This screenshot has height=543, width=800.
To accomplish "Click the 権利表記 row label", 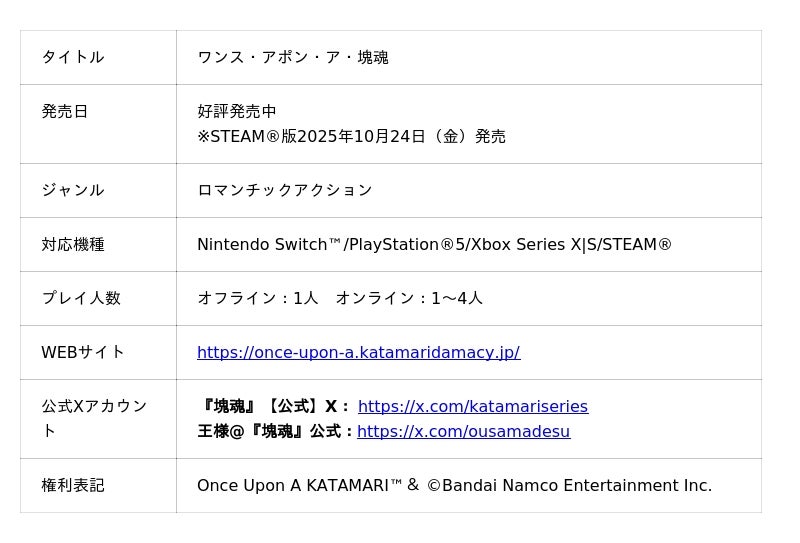I will coord(72,485).
